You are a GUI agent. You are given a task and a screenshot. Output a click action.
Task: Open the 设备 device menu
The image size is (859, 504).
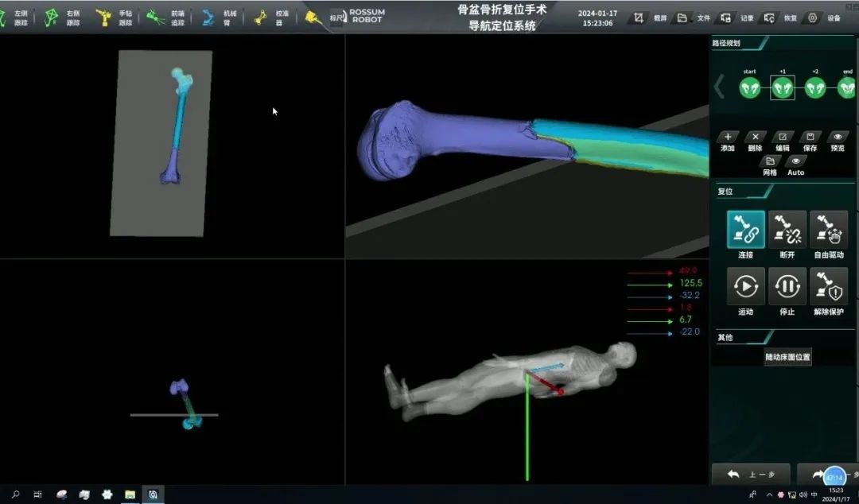coord(812,17)
